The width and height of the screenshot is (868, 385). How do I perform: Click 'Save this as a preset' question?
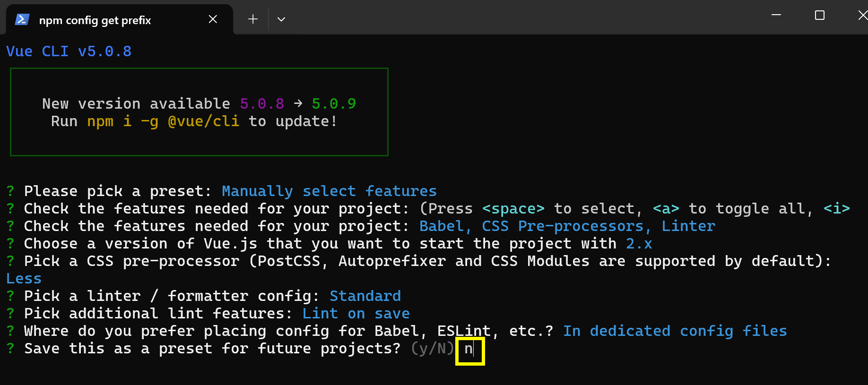pos(213,349)
